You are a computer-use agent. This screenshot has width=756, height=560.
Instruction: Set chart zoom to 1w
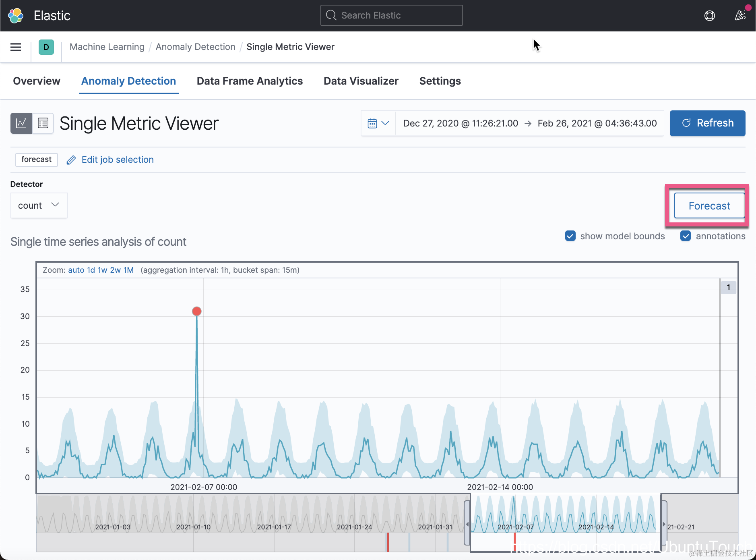[x=103, y=270]
